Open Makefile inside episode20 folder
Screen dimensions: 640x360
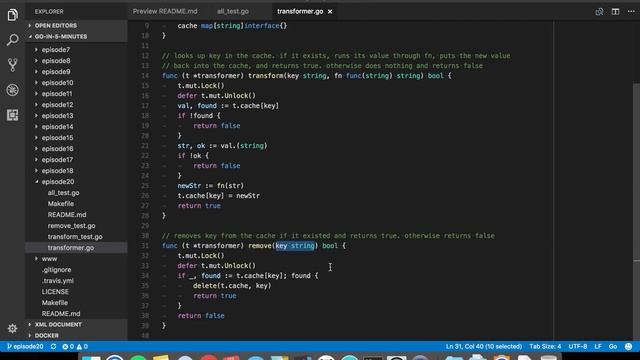click(x=76, y=204)
